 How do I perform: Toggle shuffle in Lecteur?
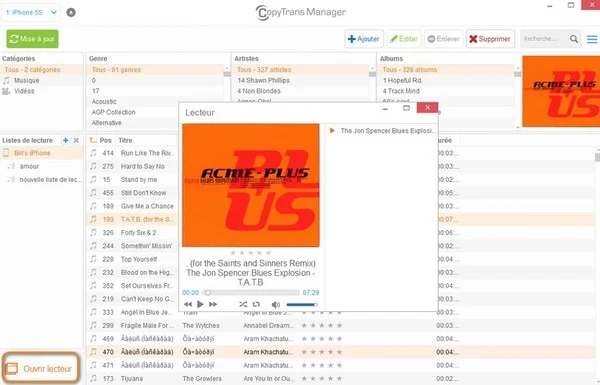[x=243, y=305]
